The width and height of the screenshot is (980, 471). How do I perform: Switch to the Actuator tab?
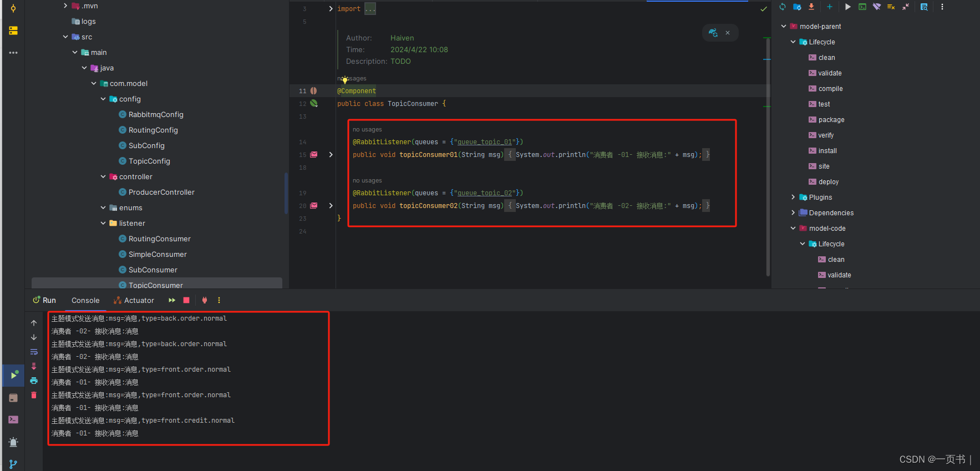(134, 300)
